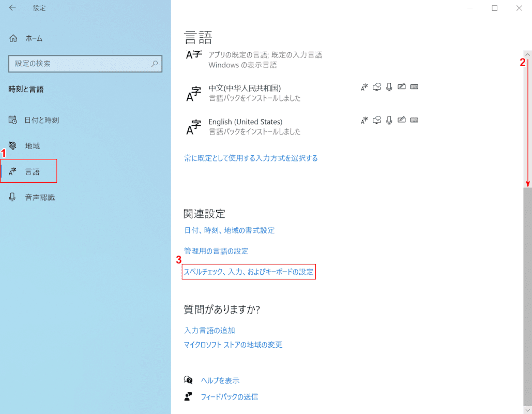Click text-to-speech icon for English
Screen dimensions: 532x414
click(376, 120)
